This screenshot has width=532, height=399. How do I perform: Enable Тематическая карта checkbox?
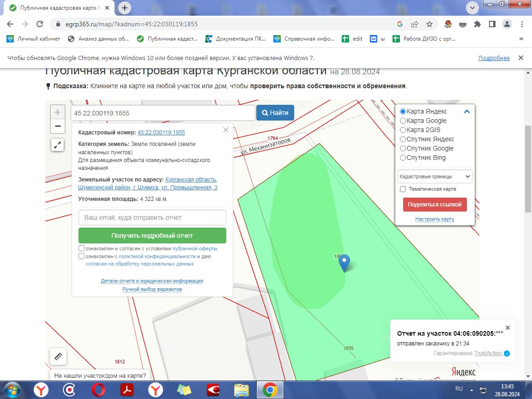click(403, 189)
